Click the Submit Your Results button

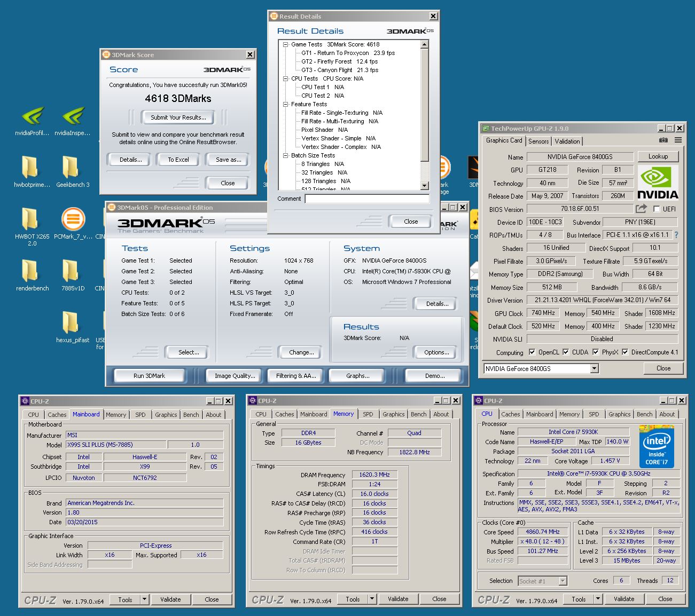[178, 117]
